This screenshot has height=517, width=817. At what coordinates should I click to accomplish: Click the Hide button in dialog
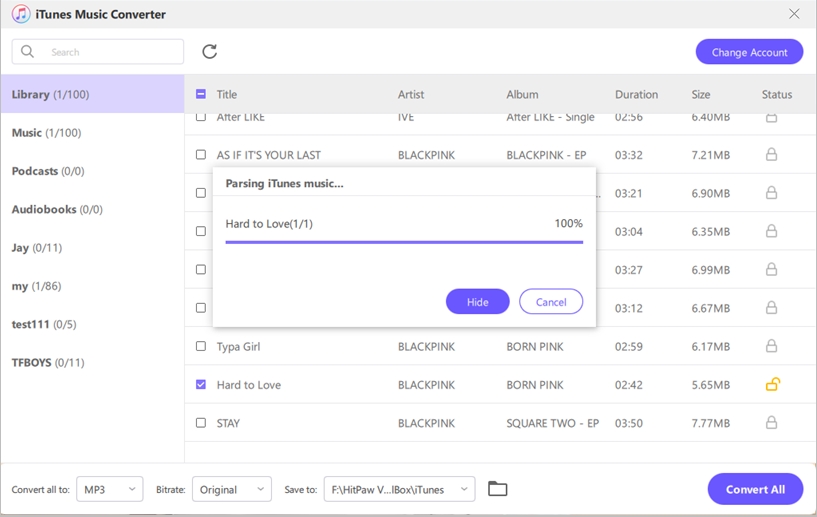click(x=477, y=302)
